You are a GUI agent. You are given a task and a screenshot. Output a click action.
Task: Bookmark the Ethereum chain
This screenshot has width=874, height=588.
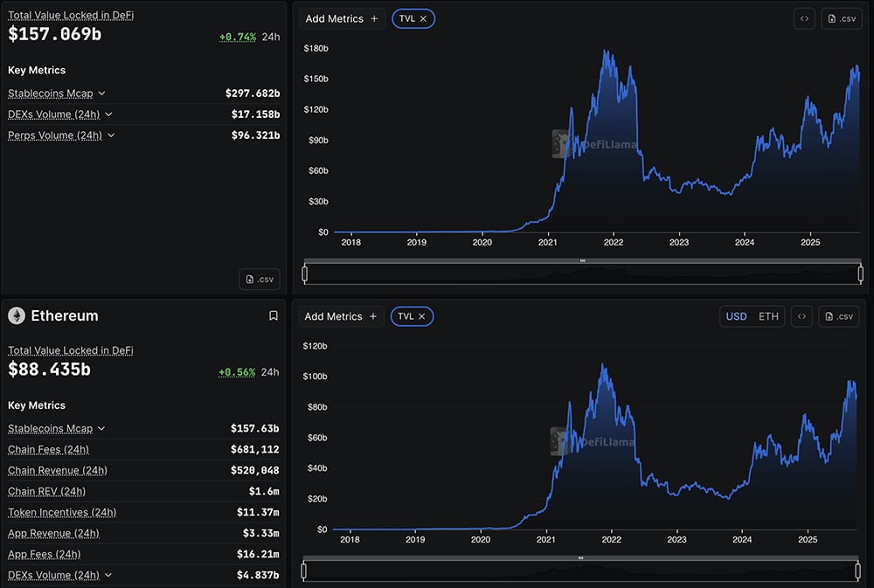(273, 315)
